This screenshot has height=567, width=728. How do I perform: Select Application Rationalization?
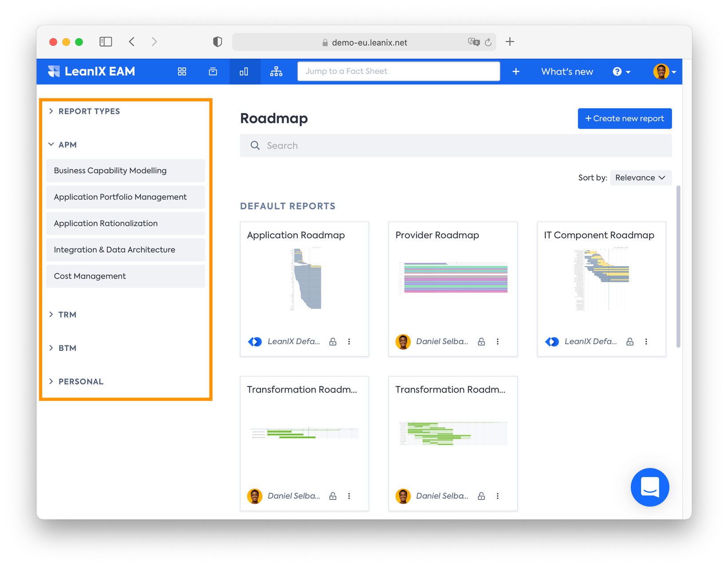pyautogui.click(x=126, y=223)
